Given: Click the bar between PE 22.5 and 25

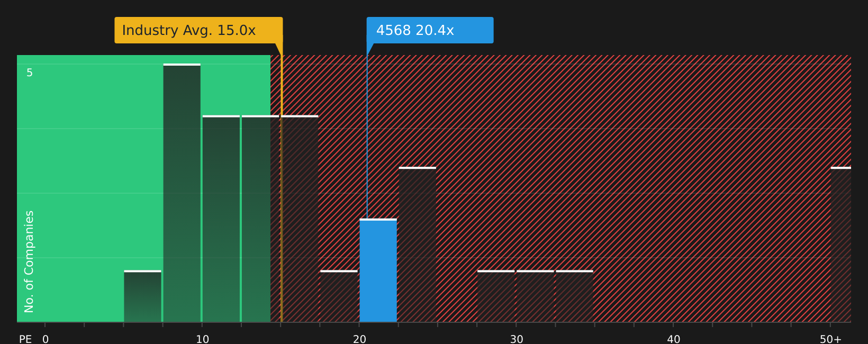Looking at the screenshot, I should pyautogui.click(x=418, y=245).
